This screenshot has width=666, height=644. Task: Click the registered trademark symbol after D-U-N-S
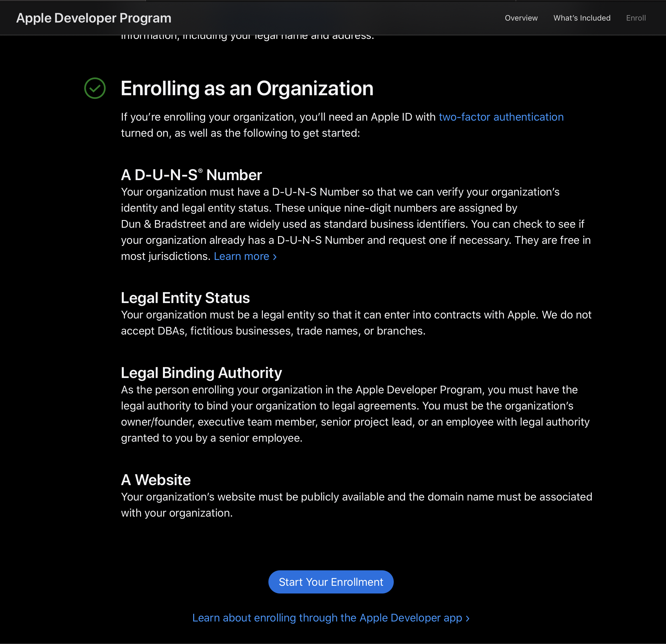(x=201, y=171)
